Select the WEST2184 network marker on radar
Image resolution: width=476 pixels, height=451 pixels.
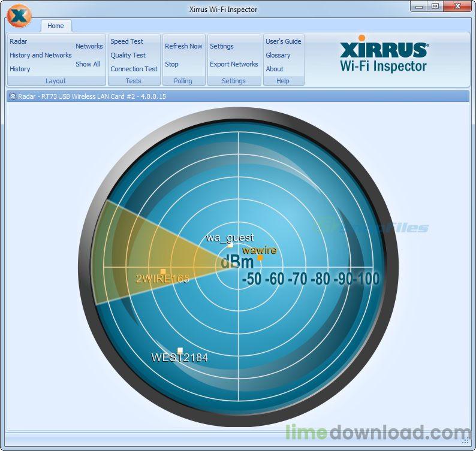pos(180,350)
